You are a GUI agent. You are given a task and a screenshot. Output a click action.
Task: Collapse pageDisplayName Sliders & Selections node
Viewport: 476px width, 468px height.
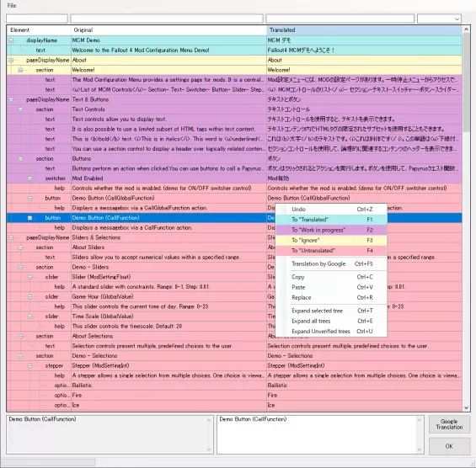(11, 237)
